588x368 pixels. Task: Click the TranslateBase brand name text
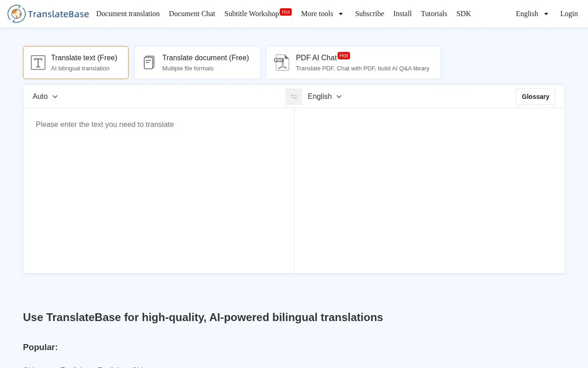coord(58,14)
